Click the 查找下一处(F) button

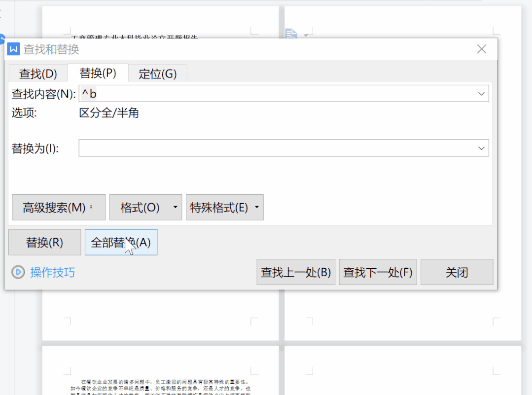click(x=378, y=272)
